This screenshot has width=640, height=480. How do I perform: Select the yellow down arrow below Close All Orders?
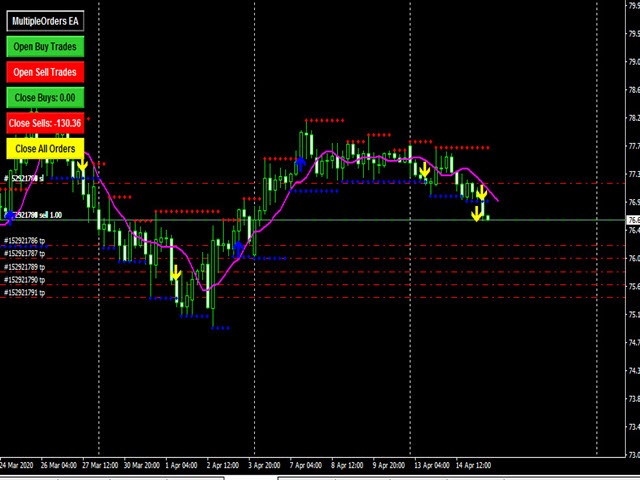82,165
